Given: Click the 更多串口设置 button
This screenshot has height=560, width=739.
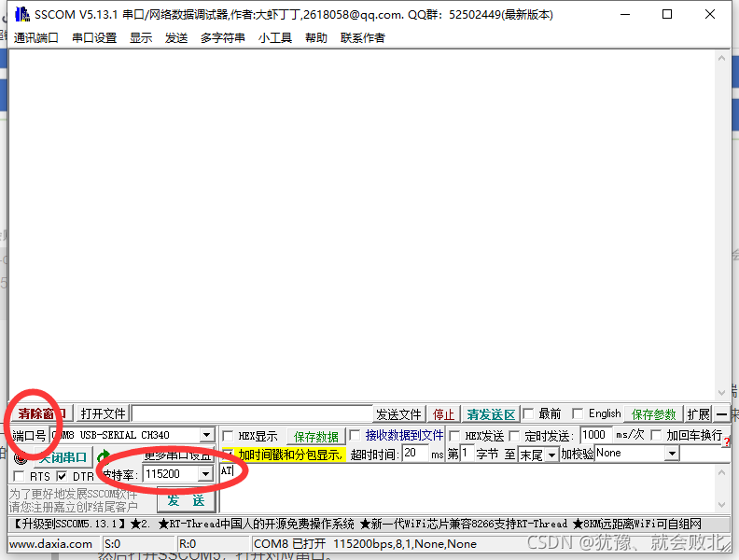Looking at the screenshot, I should [x=178, y=455].
